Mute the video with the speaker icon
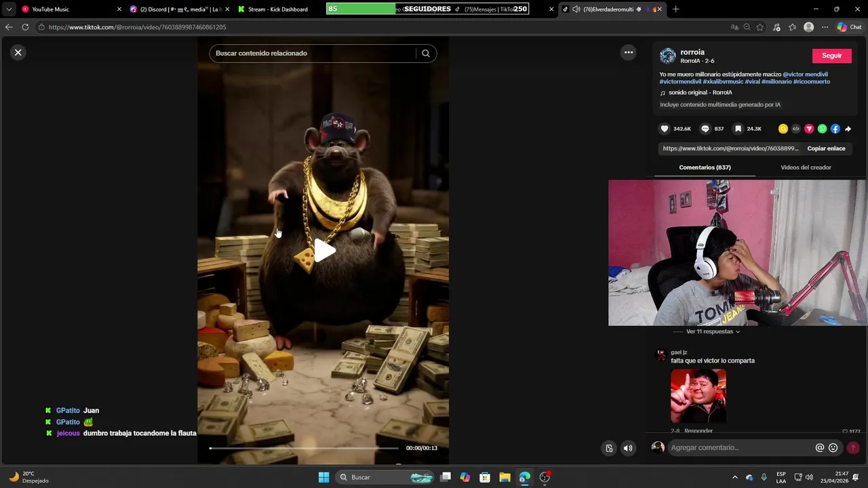 click(x=628, y=448)
